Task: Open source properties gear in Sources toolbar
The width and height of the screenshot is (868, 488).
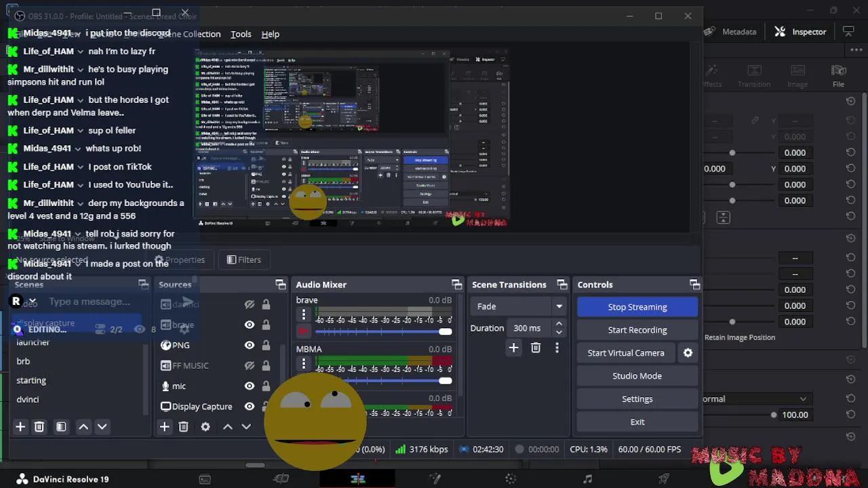Action: 205,426
